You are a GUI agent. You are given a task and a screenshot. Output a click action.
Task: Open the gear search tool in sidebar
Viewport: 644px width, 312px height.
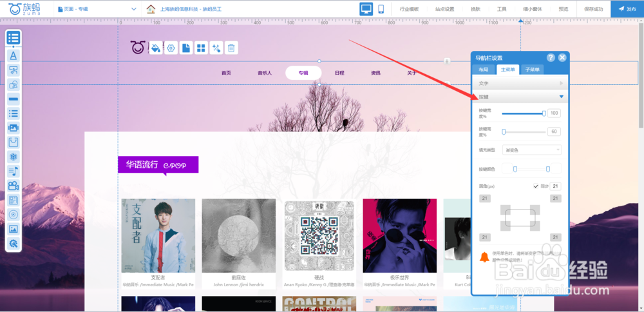coord(14,244)
